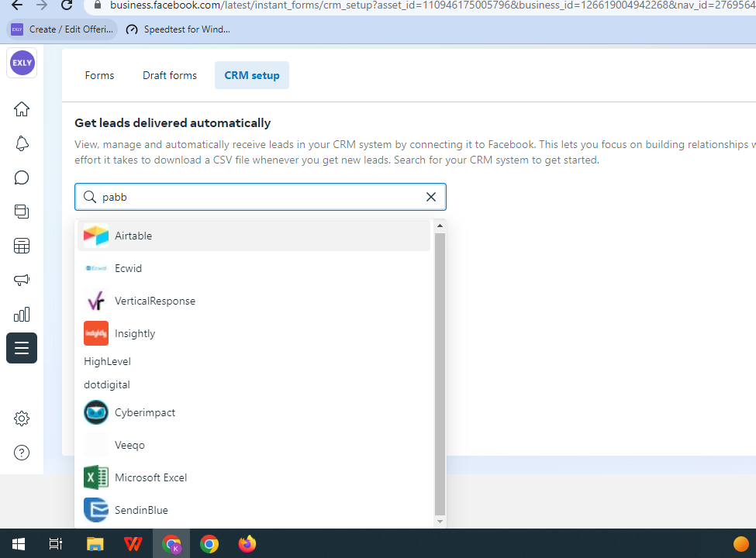Screen dimensions: 756x558
Task: Switch to the Forms tab
Action: point(100,75)
